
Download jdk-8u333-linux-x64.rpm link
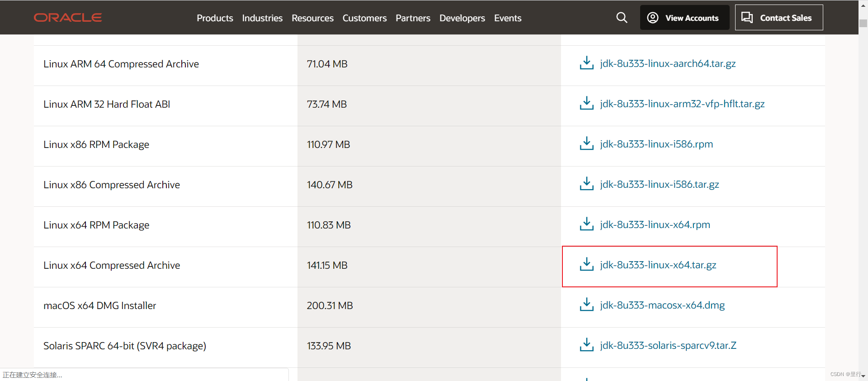pos(655,225)
